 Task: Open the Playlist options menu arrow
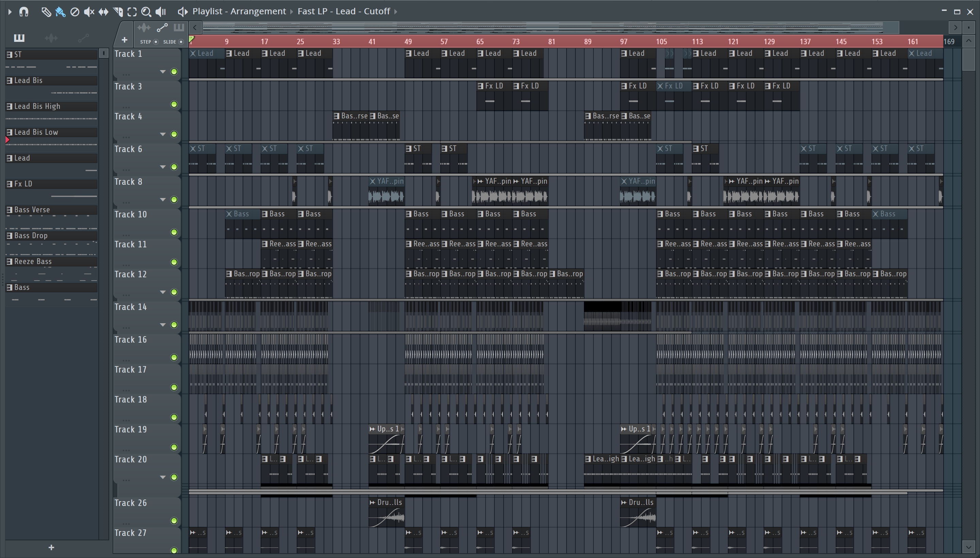pos(10,12)
